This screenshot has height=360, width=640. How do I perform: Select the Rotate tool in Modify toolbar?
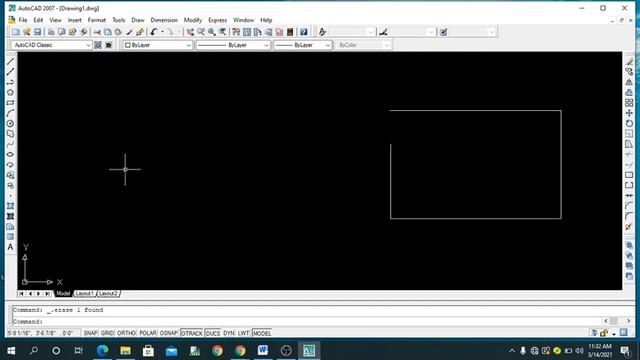[629, 124]
